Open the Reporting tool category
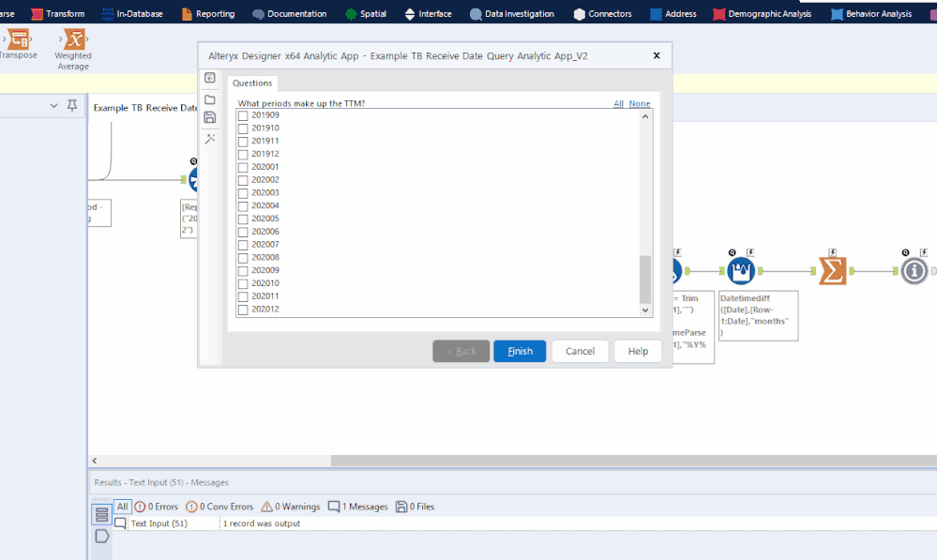 pos(208,14)
